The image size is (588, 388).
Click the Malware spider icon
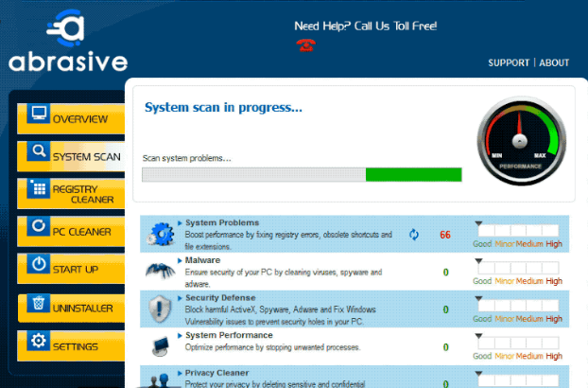tap(161, 271)
